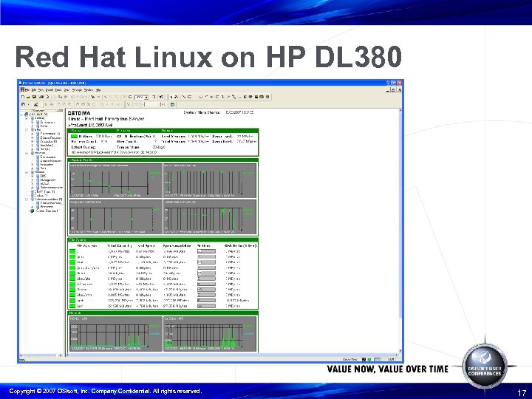The image size is (532, 399).
Task: Click the tree pane's horizontal scrollbar
Action: (x=41, y=355)
